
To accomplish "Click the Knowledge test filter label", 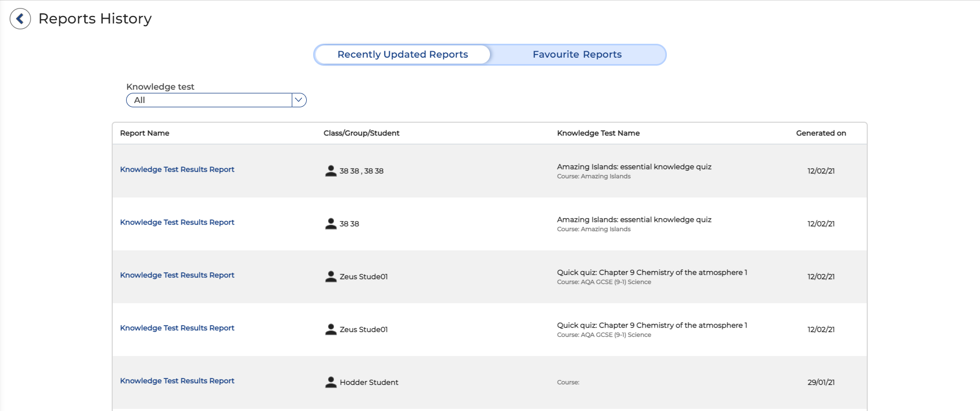I will click(x=160, y=86).
